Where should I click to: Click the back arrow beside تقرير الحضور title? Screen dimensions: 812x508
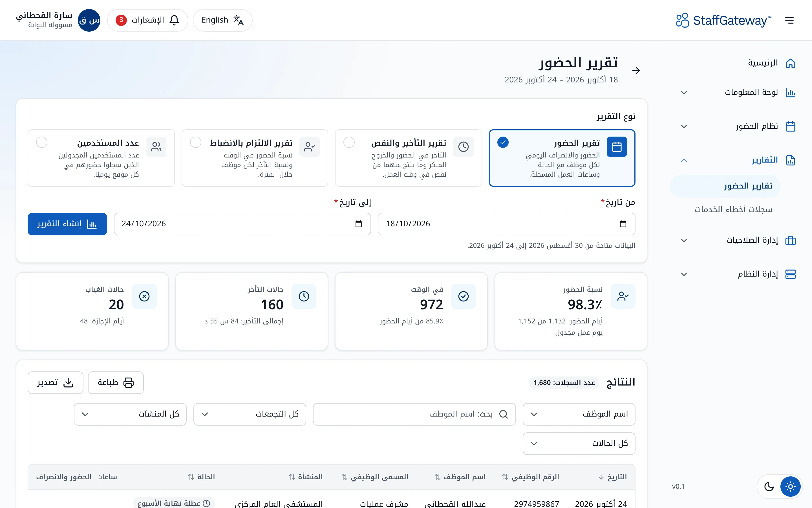pos(636,71)
